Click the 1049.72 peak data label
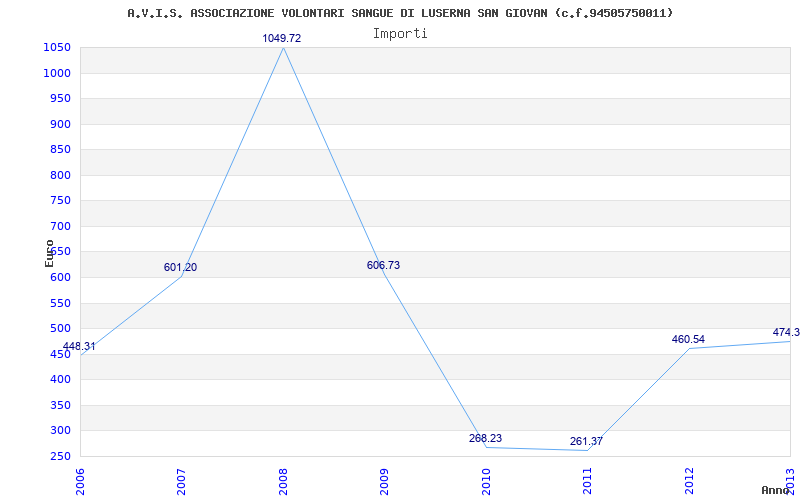Screen dimensions: 800x500 tap(282, 38)
